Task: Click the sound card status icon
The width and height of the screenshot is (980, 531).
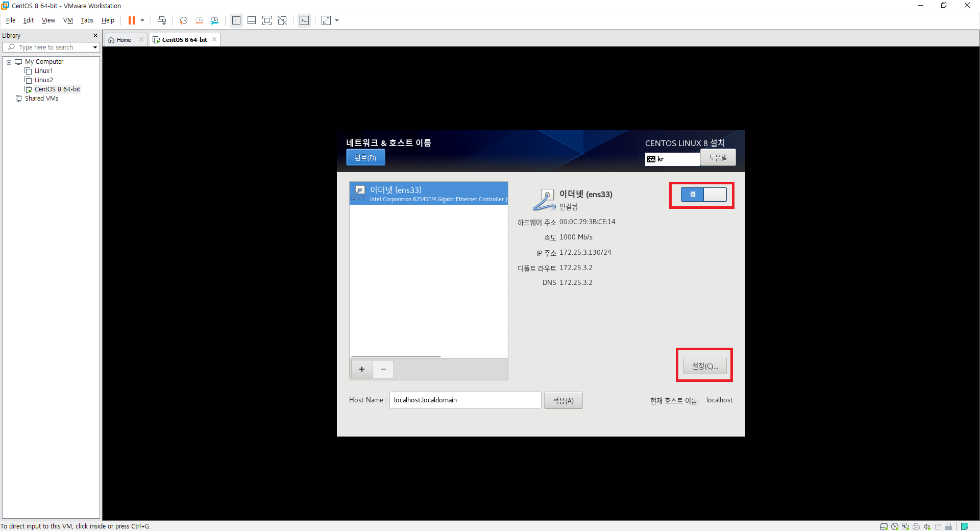Action: pos(927,526)
